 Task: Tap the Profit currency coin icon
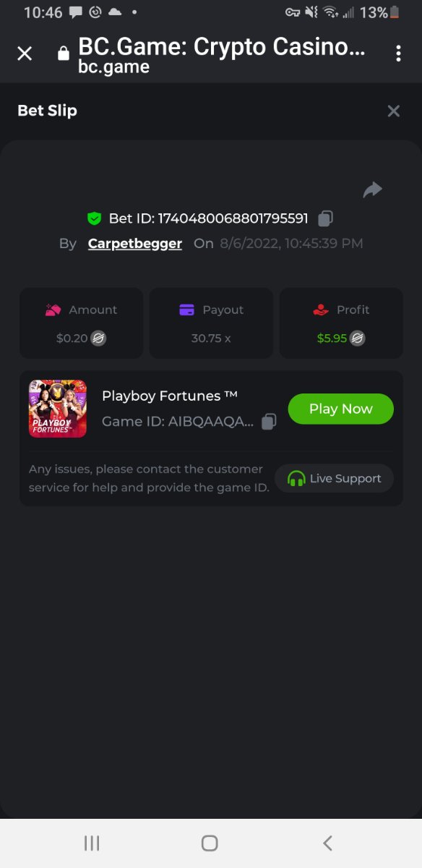click(x=357, y=338)
